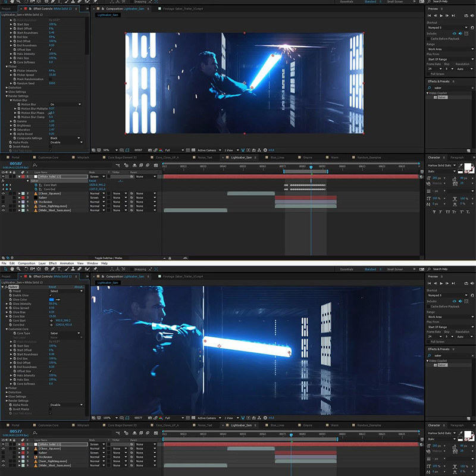Collapse Customize Core group in lower Effect Controls
Screen dimensions: 476x476
coord(7,329)
